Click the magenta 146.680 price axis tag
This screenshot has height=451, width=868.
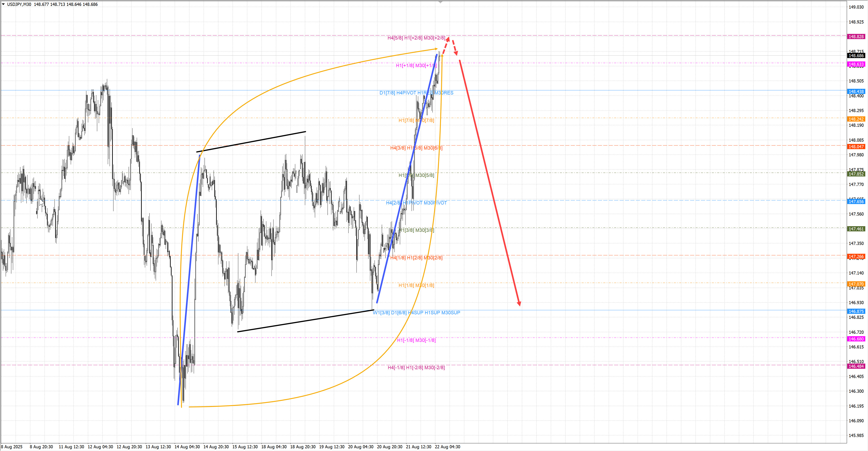[x=856, y=339]
